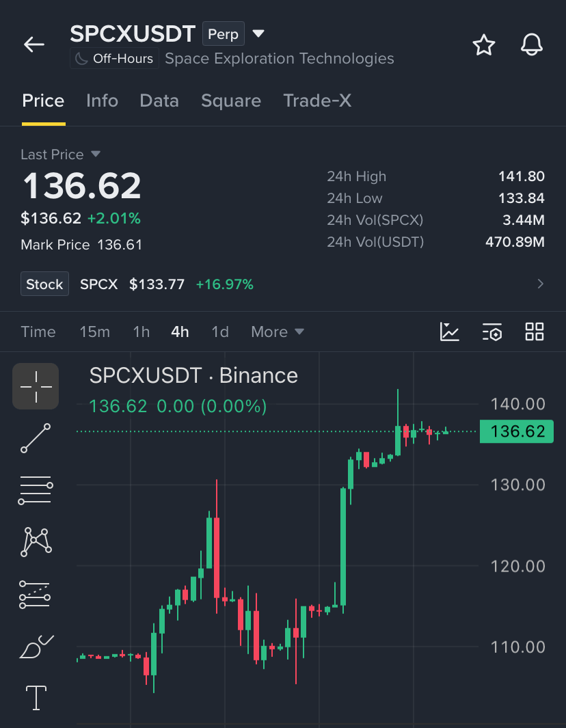The image size is (566, 728).
Task: Tap the chart's 0.00 (0.00%) change readout
Action: click(212, 406)
